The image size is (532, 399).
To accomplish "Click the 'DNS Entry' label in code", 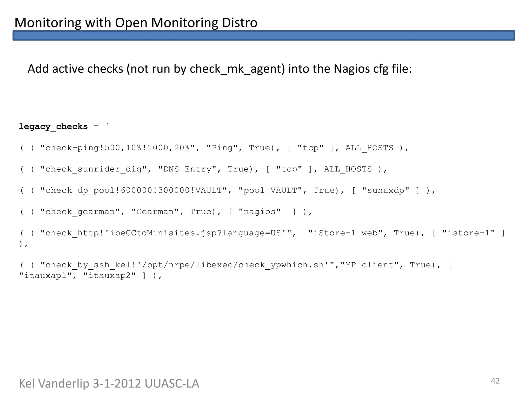I will [187, 169].
